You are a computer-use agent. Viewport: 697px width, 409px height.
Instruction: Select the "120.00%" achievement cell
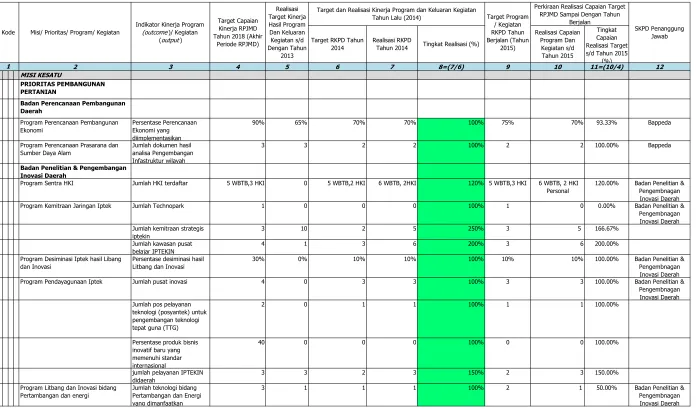tap(607, 190)
